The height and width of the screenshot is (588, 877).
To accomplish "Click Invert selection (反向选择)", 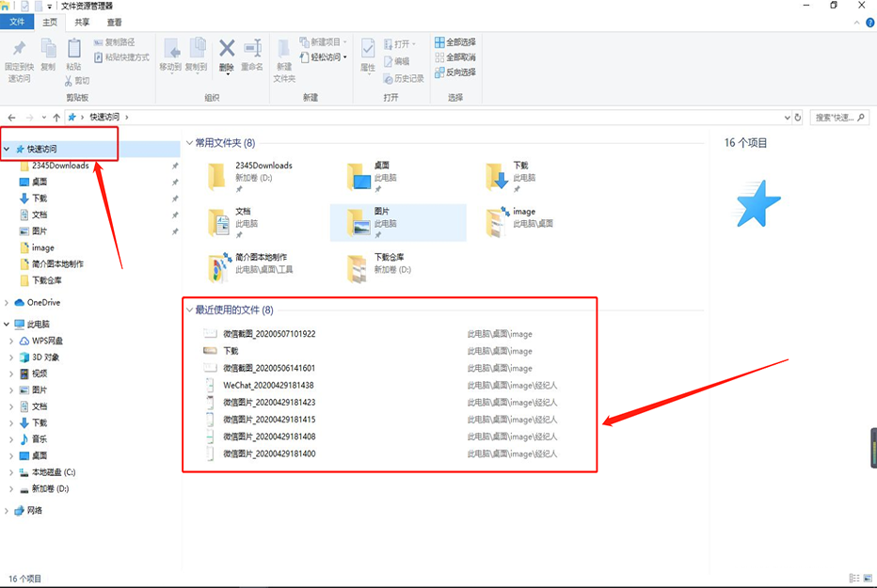I will click(455, 72).
